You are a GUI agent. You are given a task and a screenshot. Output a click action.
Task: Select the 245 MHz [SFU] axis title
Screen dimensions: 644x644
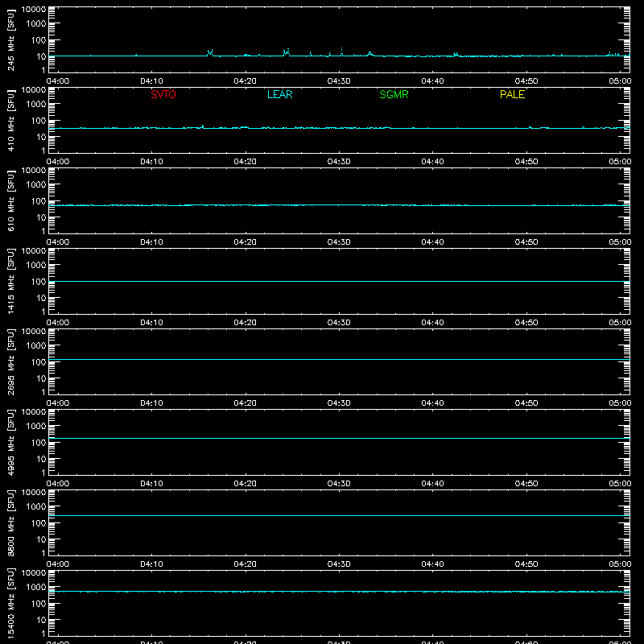pyautogui.click(x=10, y=39)
